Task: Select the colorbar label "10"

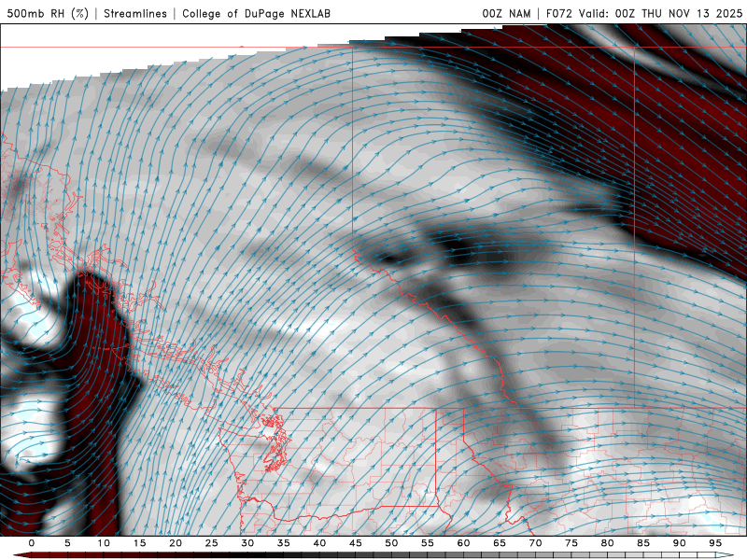Action: click(104, 543)
